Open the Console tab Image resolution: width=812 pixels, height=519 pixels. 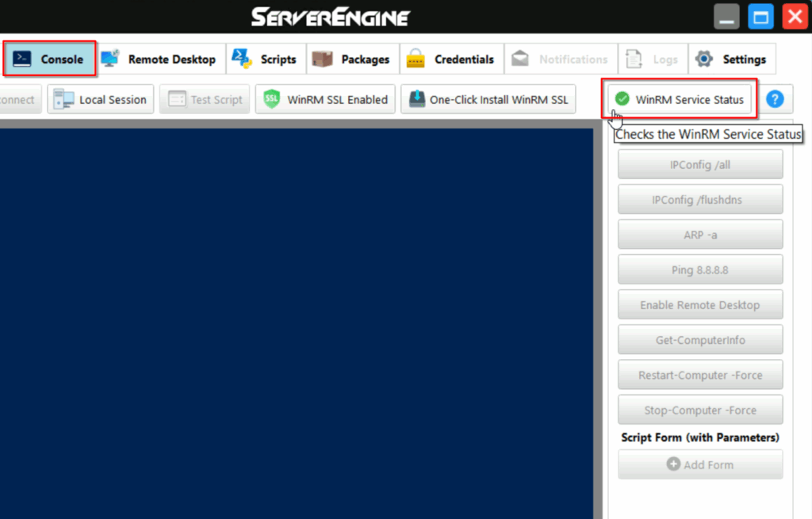49,59
